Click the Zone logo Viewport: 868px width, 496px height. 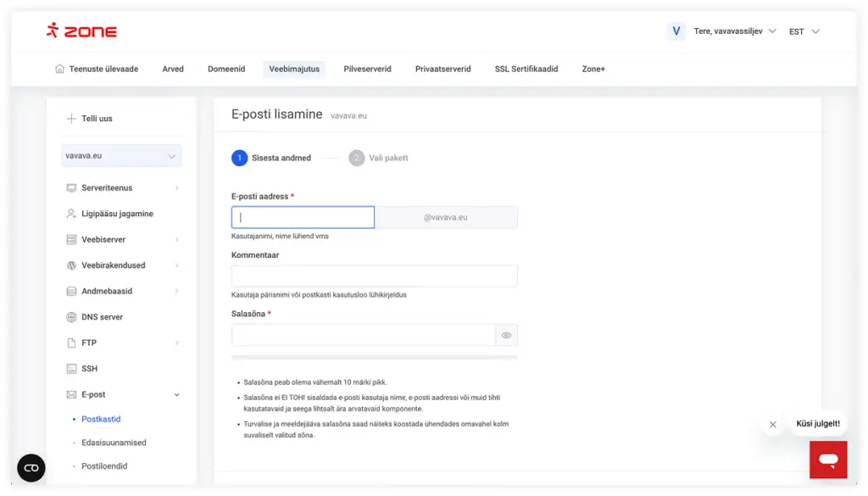pyautogui.click(x=81, y=31)
